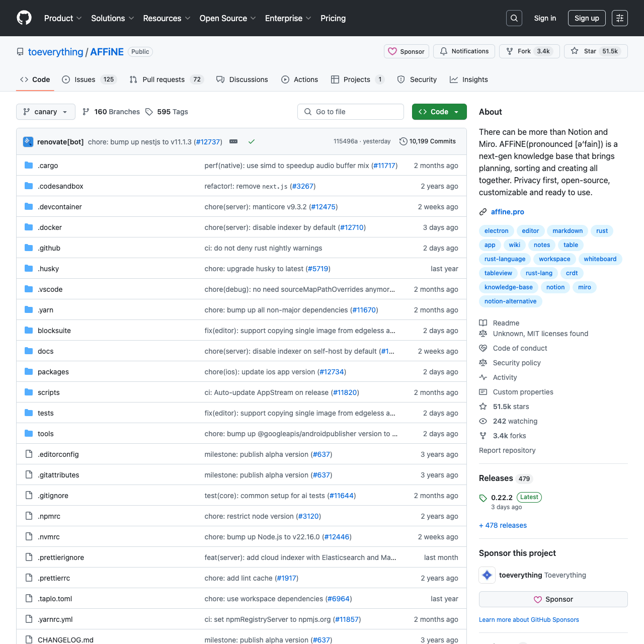Image resolution: width=644 pixels, height=644 pixels.
Task: Open the Actions tab
Action: coord(300,79)
